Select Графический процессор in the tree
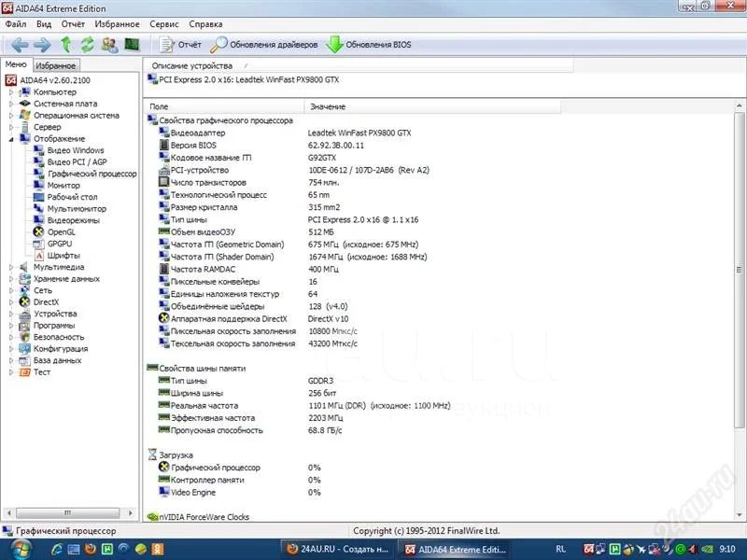This screenshot has height=560, width=747. [92, 174]
